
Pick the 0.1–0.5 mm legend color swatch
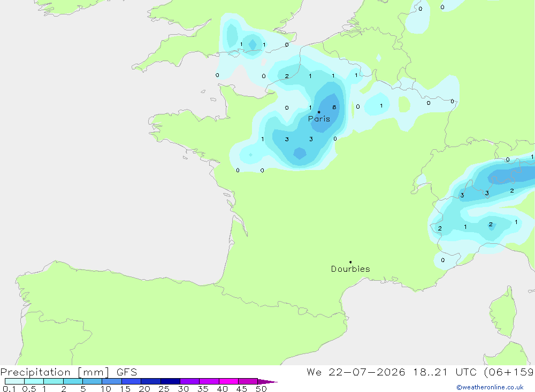[14, 381]
